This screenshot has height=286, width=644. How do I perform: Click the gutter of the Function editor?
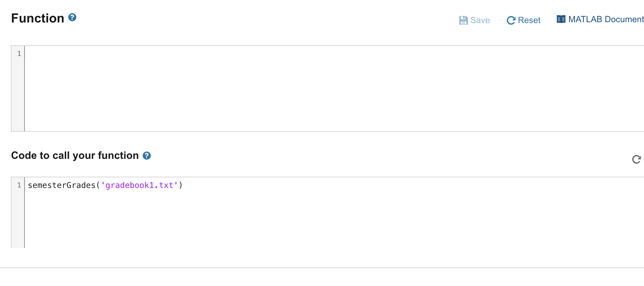18,86
